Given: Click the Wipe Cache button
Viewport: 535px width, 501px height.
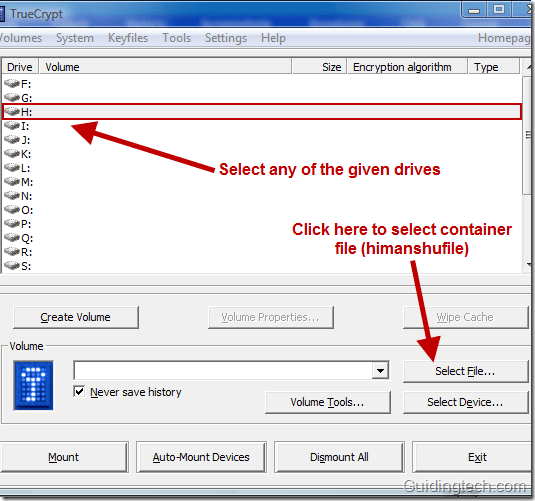Looking at the screenshot, I should tap(465, 317).
